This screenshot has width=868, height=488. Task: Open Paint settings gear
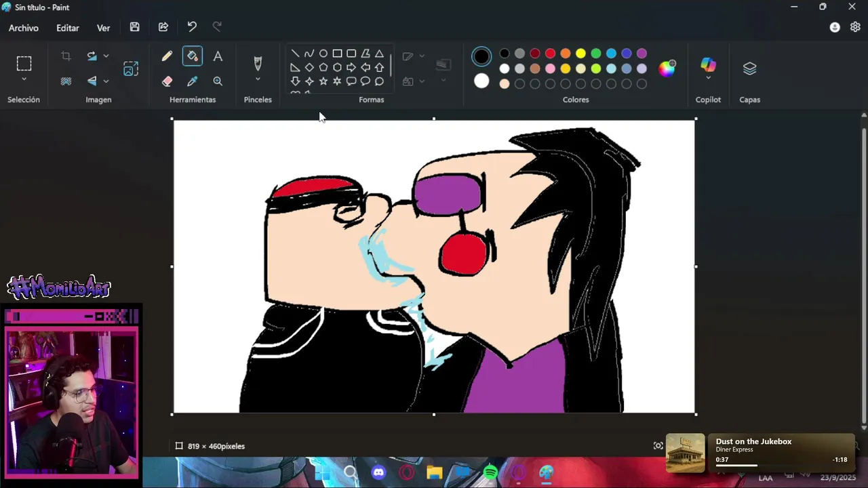pos(855,27)
